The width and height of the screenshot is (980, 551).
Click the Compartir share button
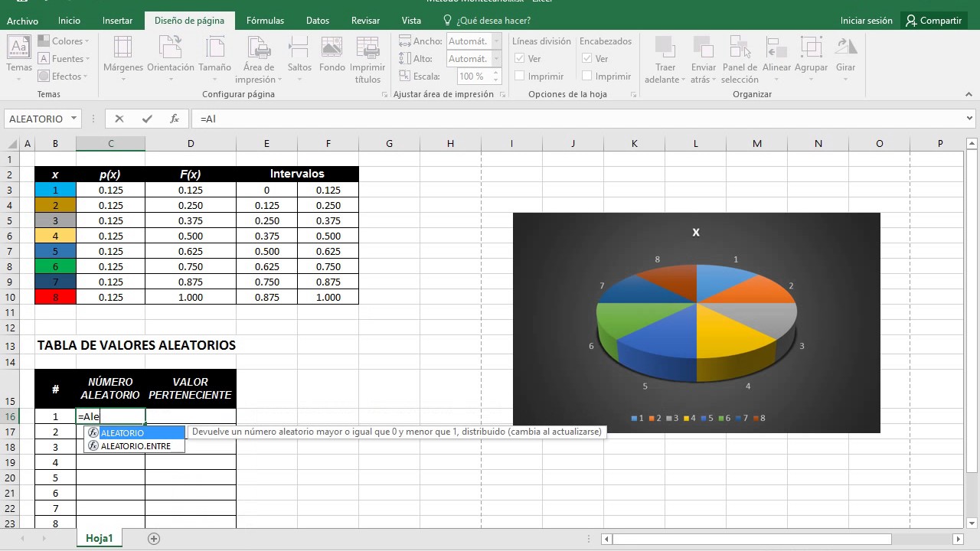click(x=933, y=21)
